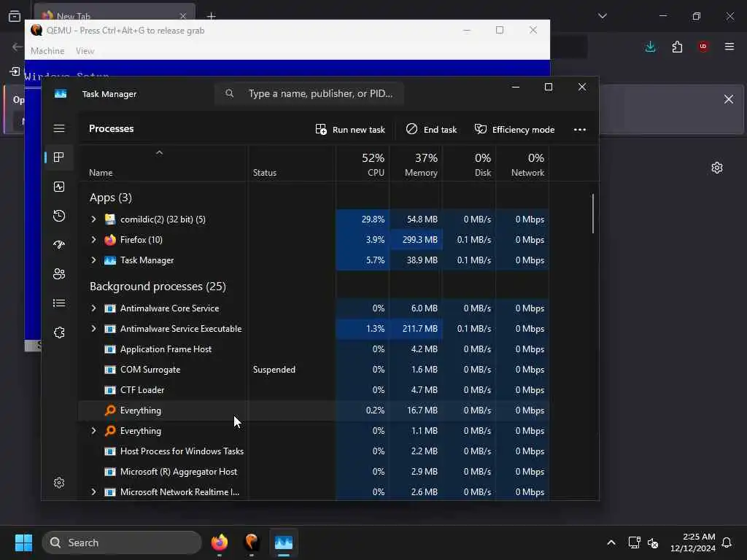Open the Firefox application hamburger menu

pyautogui.click(x=729, y=47)
